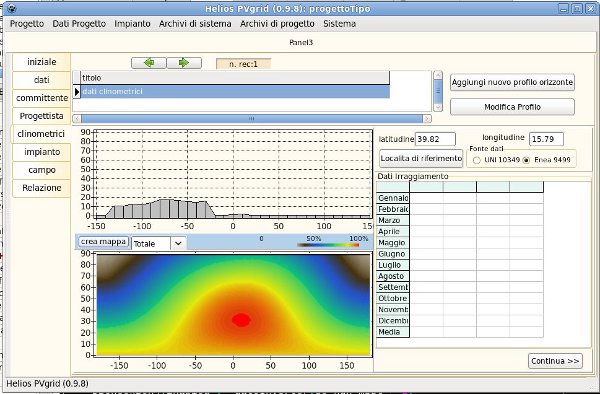Click the Gennaio row in irradiation table
This screenshot has height=394, width=600.
393,198
